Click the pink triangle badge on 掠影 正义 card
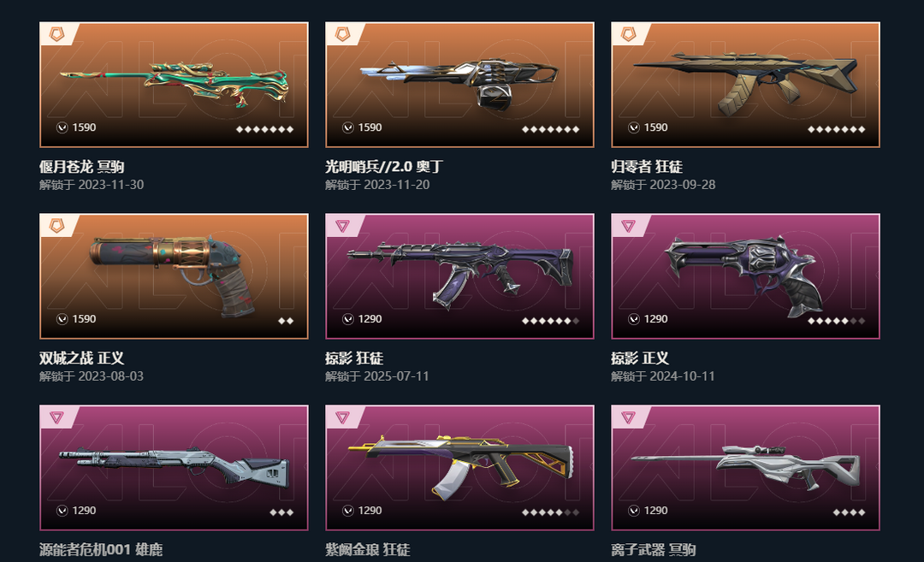The height and width of the screenshot is (562, 924). coord(628,226)
